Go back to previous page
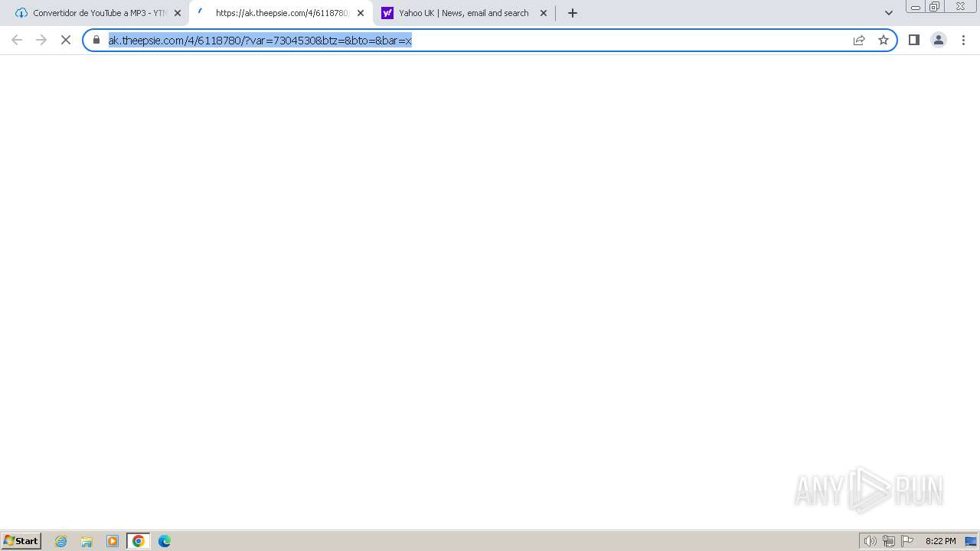This screenshot has height=551, width=980. [x=17, y=40]
